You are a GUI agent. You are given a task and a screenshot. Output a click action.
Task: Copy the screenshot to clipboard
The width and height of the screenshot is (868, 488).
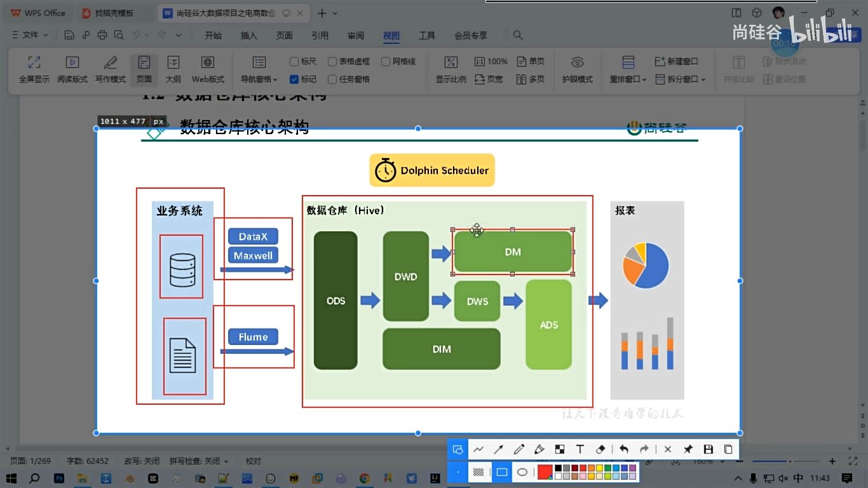pyautogui.click(x=728, y=449)
